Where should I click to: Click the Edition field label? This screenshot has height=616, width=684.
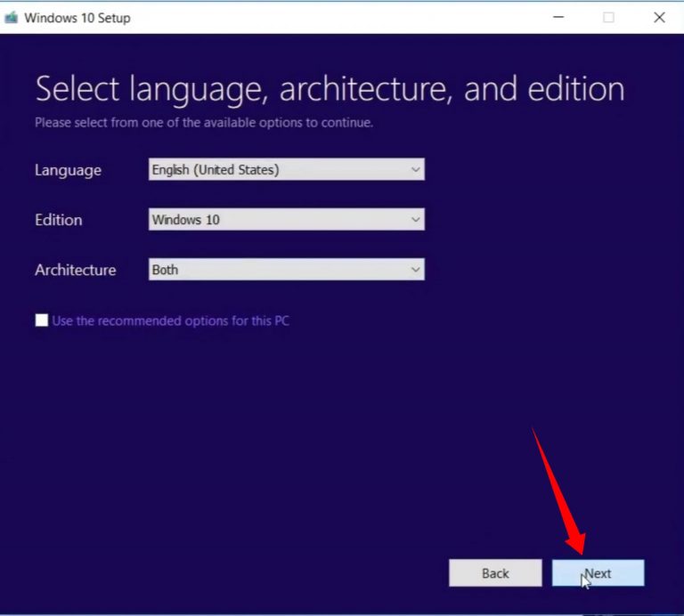[x=58, y=220]
